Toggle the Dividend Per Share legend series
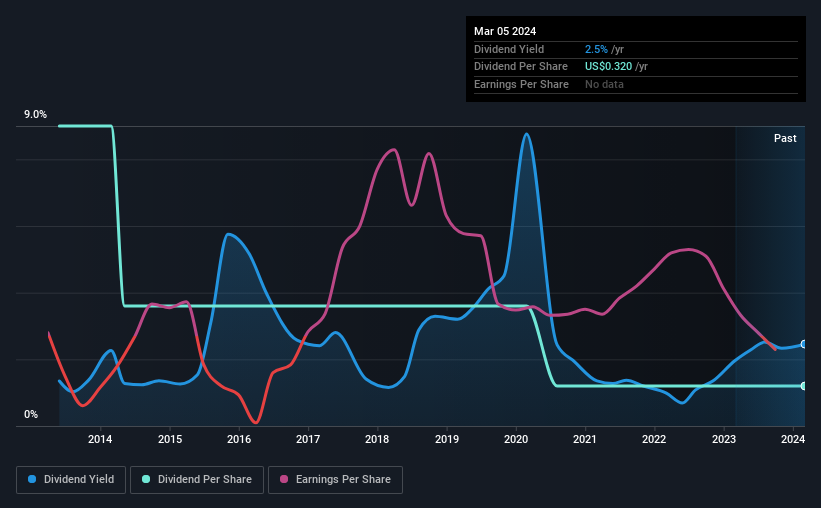This screenshot has width=821, height=508. 197,479
